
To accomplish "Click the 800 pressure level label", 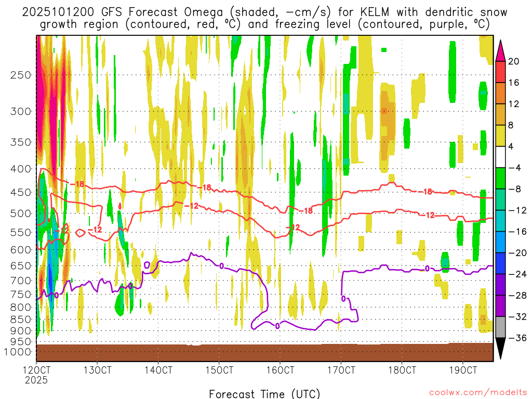I will (21, 308).
